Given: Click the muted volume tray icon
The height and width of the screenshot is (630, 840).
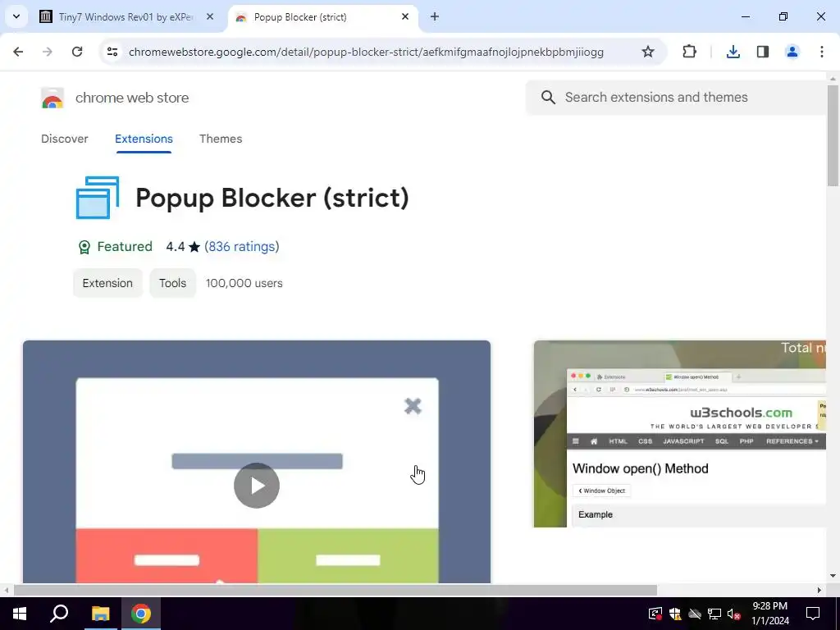Looking at the screenshot, I should coord(734,614).
